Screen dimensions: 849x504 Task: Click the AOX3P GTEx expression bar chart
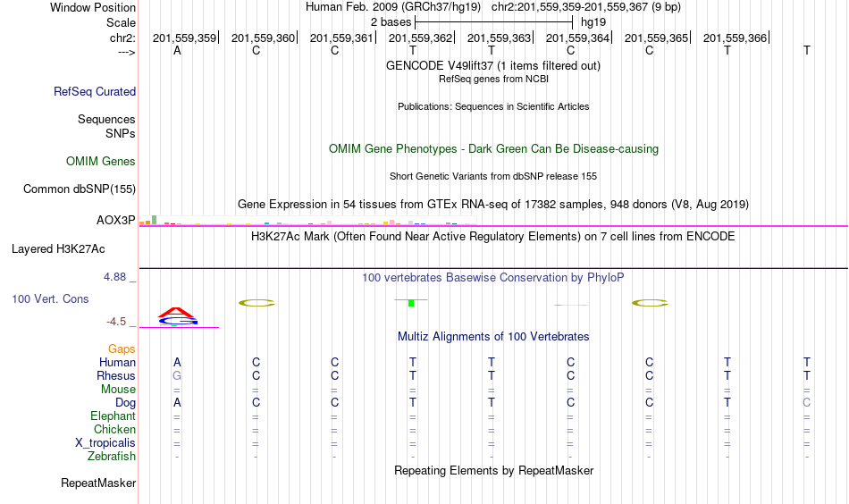(307, 221)
